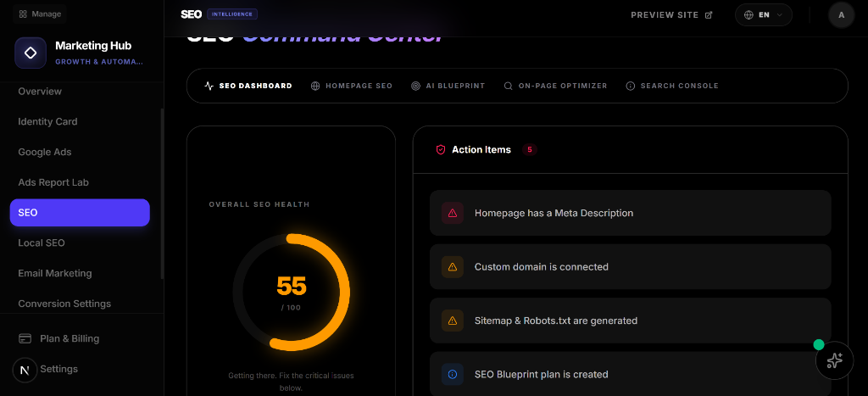Open the SEO Blueprint plan is created item

click(630, 375)
